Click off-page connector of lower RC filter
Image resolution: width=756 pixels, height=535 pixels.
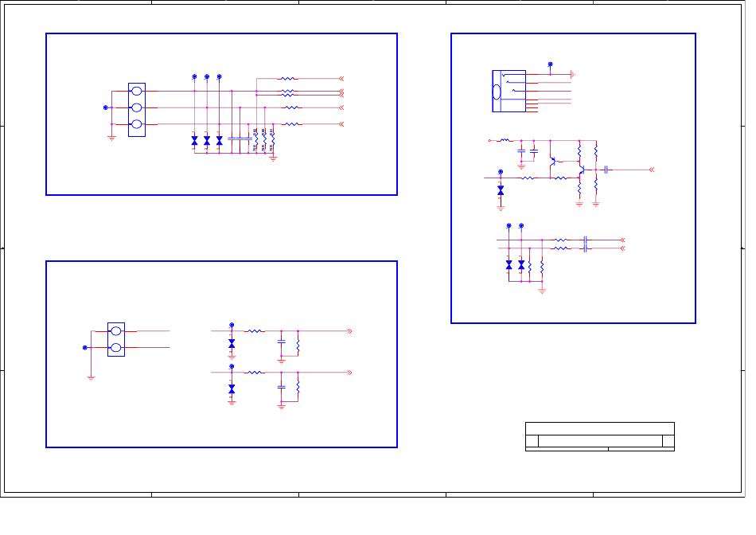349,373
